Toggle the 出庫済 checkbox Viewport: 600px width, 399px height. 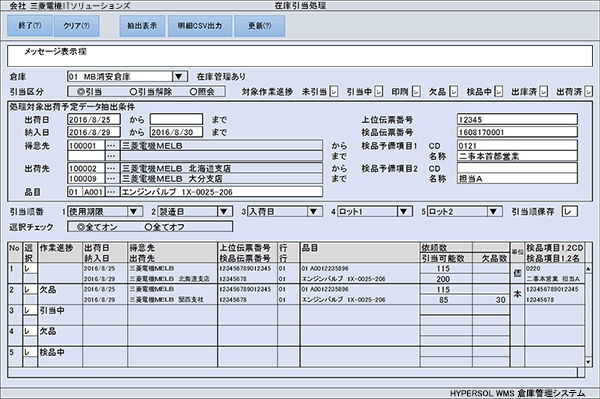543,91
